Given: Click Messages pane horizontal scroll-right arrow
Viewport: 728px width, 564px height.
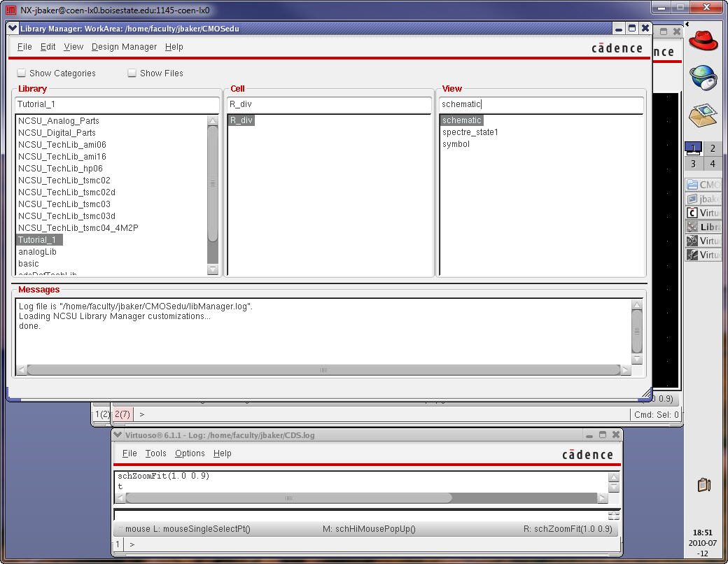Looking at the screenshot, I should click(625, 370).
